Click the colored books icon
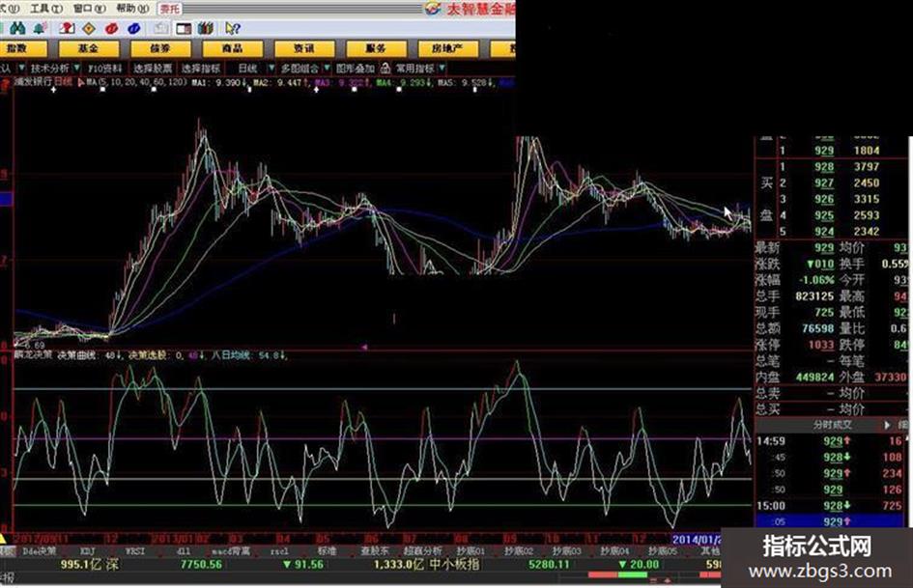Viewport: 913px width, 588px height. [x=206, y=29]
